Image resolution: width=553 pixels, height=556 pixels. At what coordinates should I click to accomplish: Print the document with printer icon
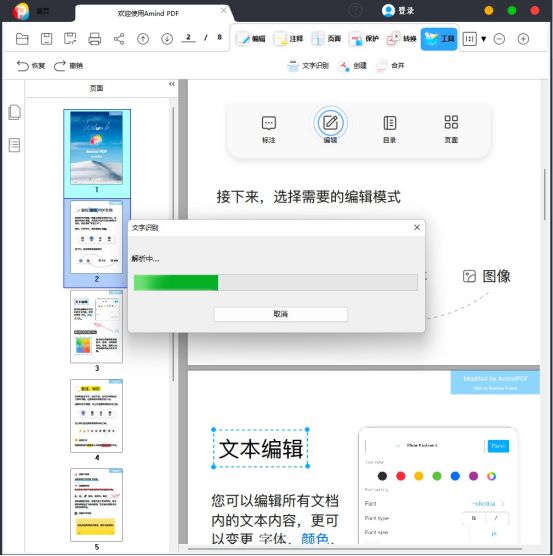click(95, 39)
